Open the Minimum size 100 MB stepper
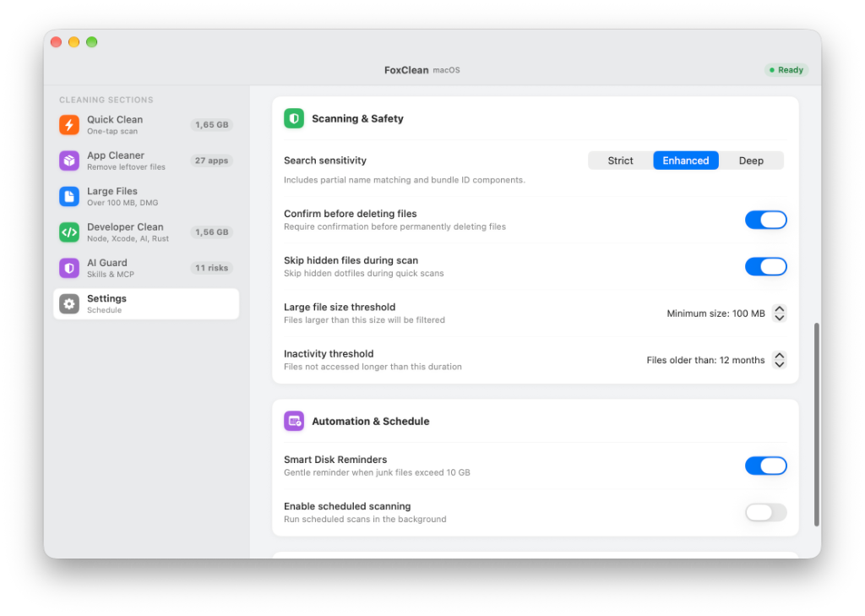The width and height of the screenshot is (865, 616). tap(780, 313)
